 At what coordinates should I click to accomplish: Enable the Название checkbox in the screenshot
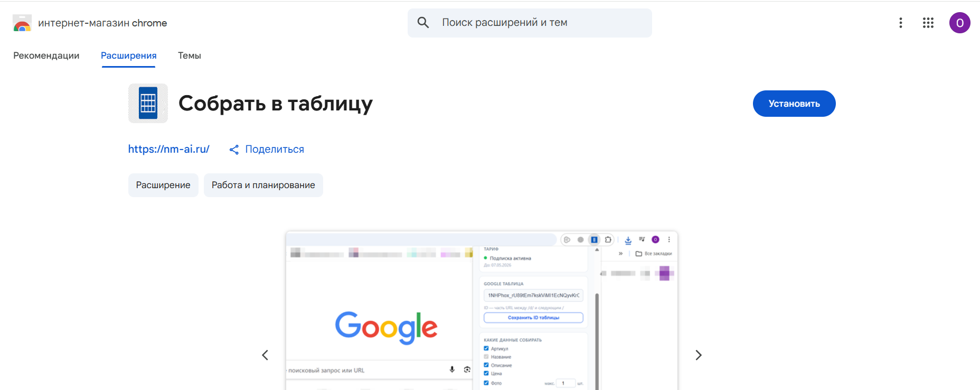tap(486, 357)
